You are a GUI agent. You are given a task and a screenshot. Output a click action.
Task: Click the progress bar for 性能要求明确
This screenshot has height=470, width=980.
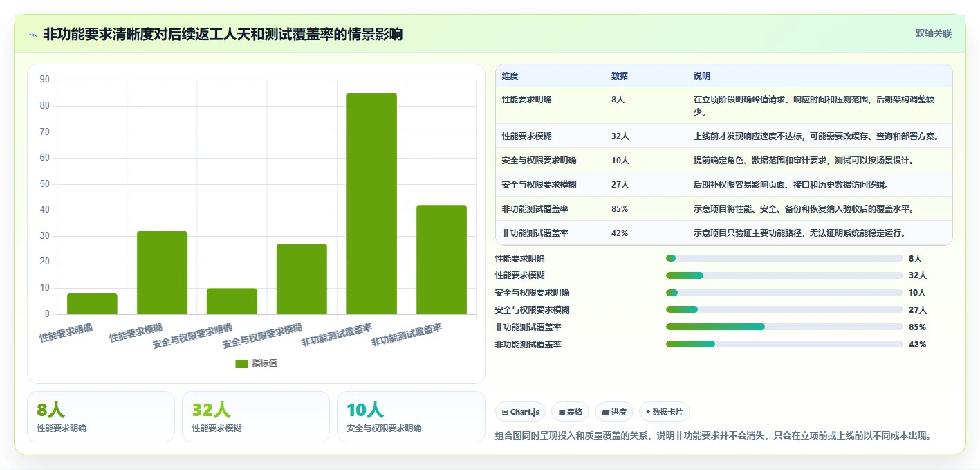point(784,258)
